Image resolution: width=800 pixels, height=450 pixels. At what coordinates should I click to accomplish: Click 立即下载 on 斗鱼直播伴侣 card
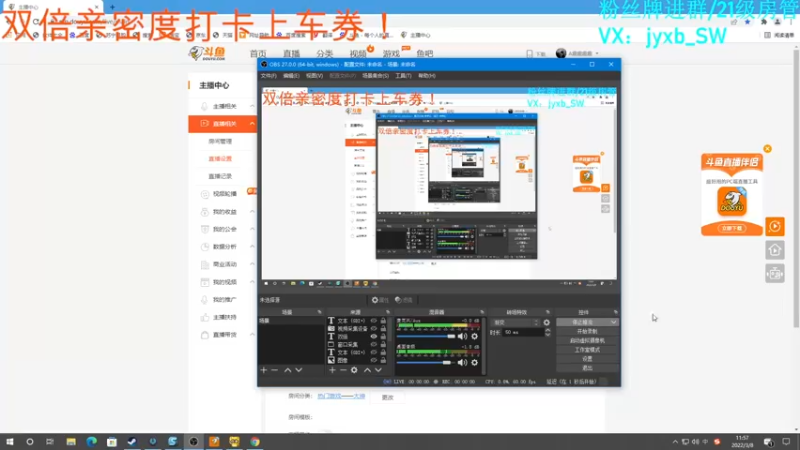tap(732, 228)
